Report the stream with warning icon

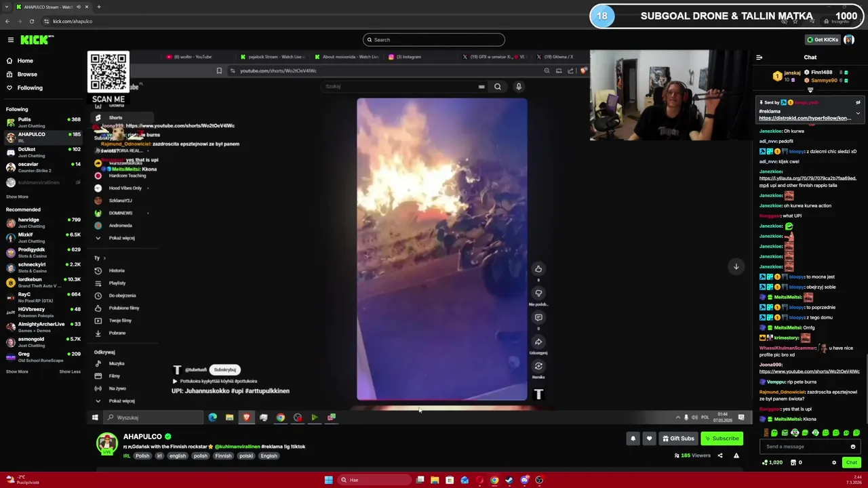pyautogui.click(x=736, y=455)
